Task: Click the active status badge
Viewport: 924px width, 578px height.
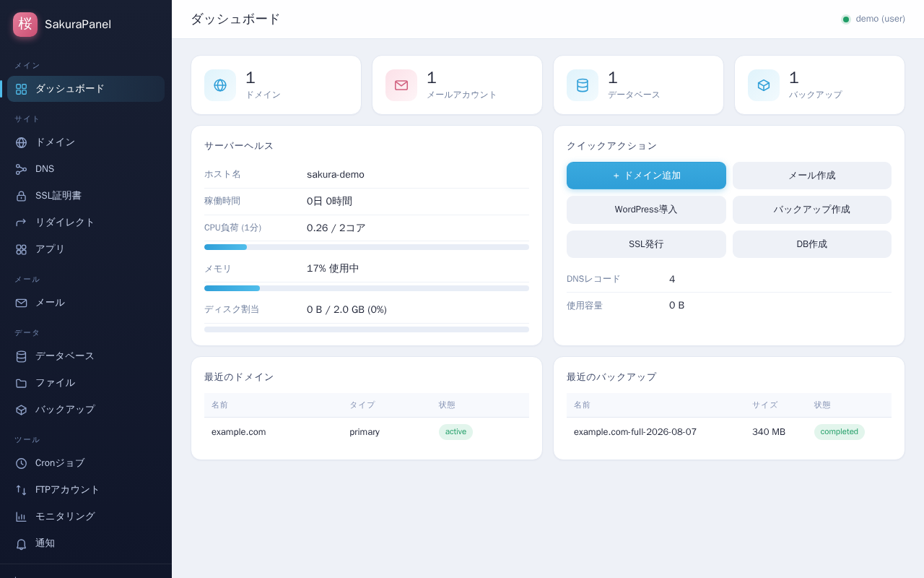Action: (x=456, y=432)
